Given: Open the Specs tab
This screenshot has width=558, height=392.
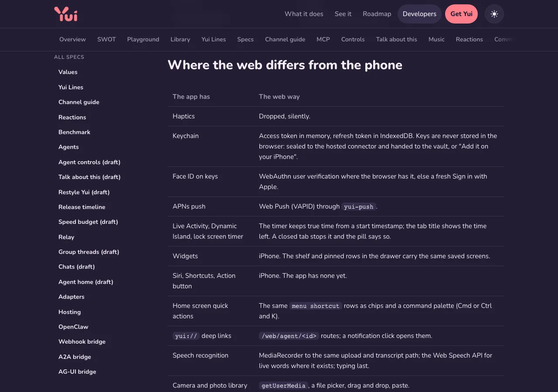Looking at the screenshot, I should click(245, 39).
